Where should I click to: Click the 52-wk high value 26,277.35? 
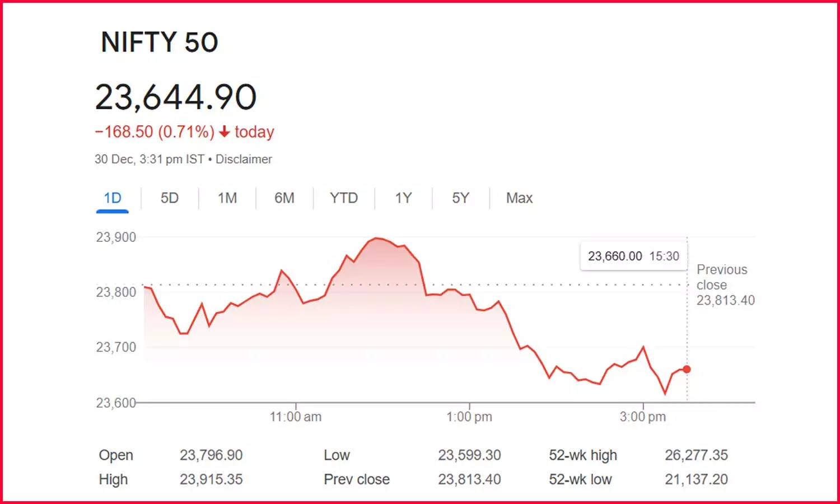tap(696, 455)
